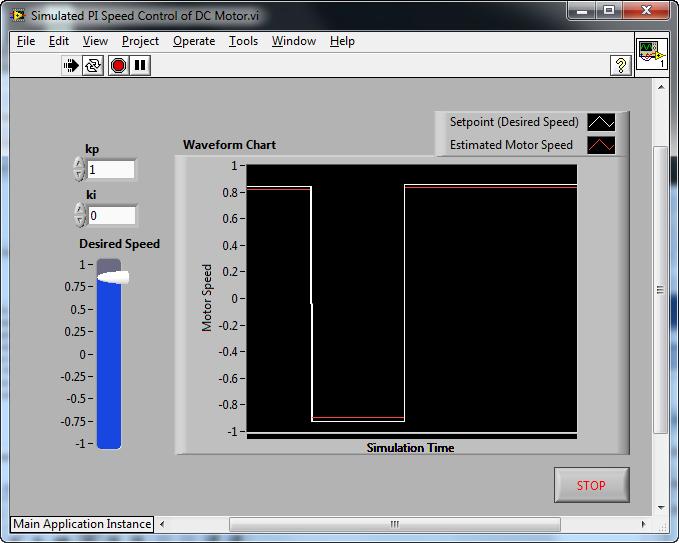
Task: Open Context Help question mark icon
Action: coord(621,65)
